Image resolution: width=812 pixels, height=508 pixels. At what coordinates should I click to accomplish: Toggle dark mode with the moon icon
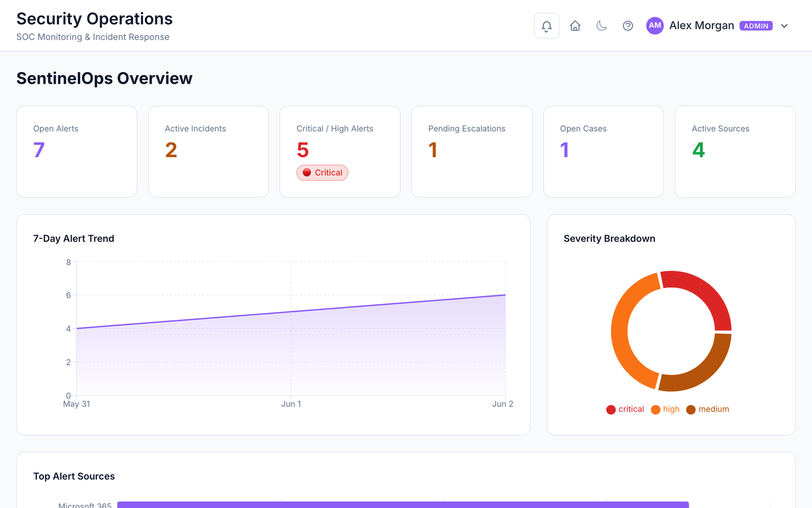coord(601,26)
